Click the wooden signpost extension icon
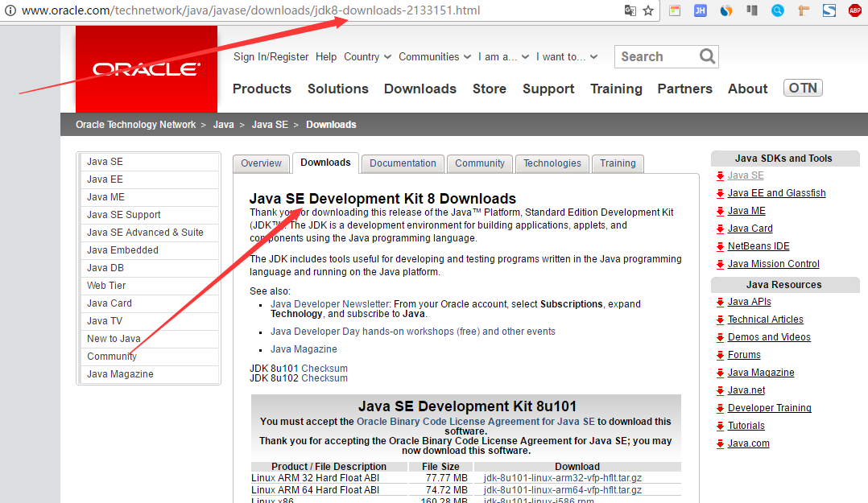 pyautogui.click(x=804, y=10)
